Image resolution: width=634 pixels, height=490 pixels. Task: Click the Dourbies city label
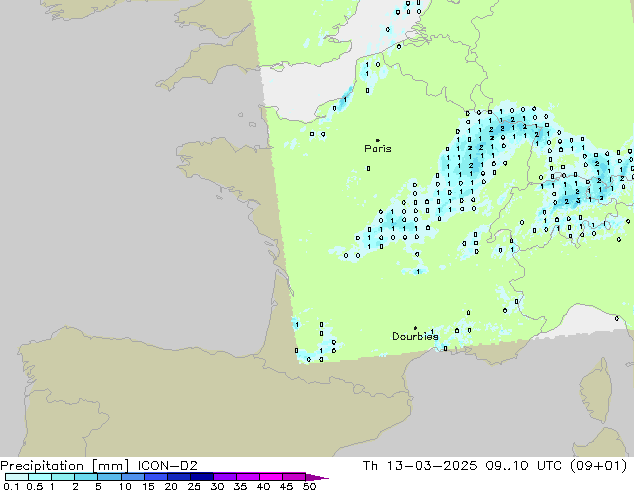[x=415, y=336]
